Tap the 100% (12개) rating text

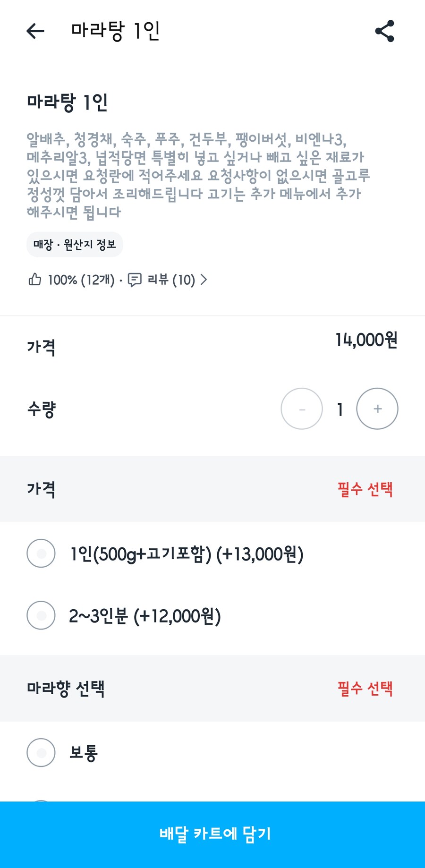click(81, 280)
